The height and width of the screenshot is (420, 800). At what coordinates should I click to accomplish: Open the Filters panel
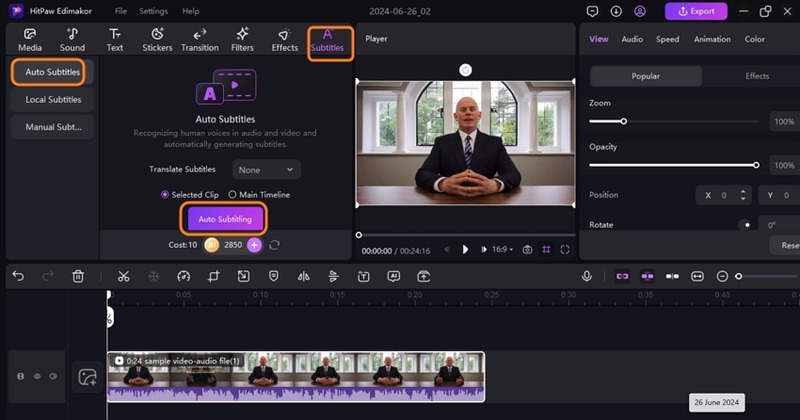[x=242, y=40]
